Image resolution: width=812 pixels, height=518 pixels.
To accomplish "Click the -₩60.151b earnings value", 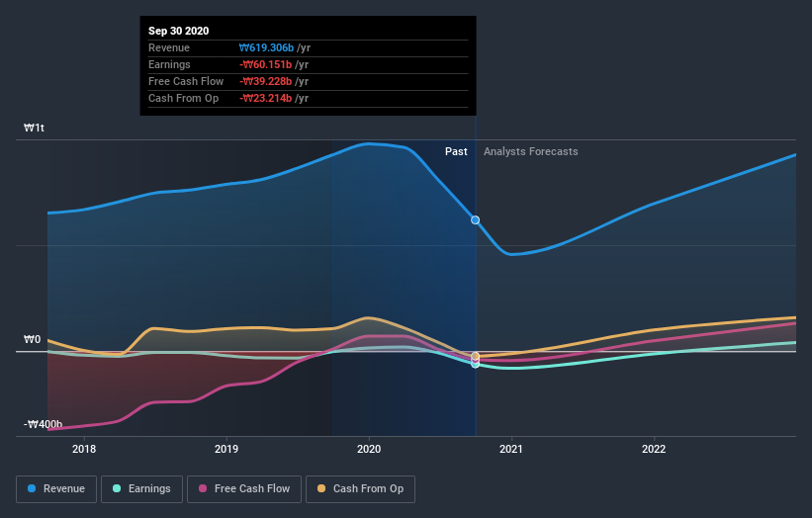I will click(x=266, y=64).
